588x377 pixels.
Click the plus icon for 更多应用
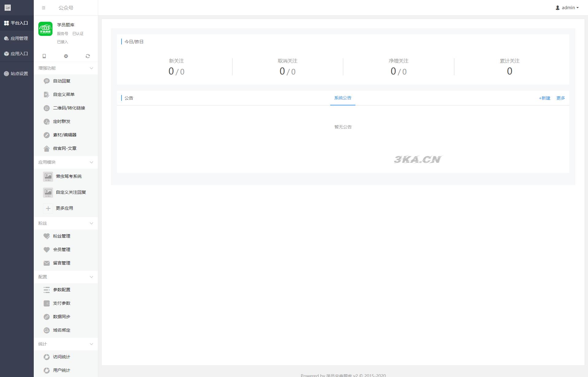pyautogui.click(x=48, y=208)
